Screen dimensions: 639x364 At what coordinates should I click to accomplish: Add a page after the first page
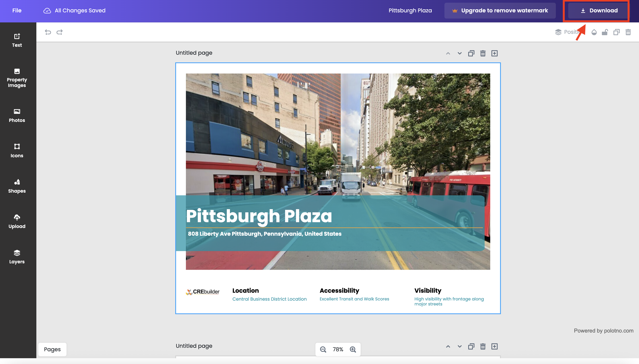pos(494,53)
